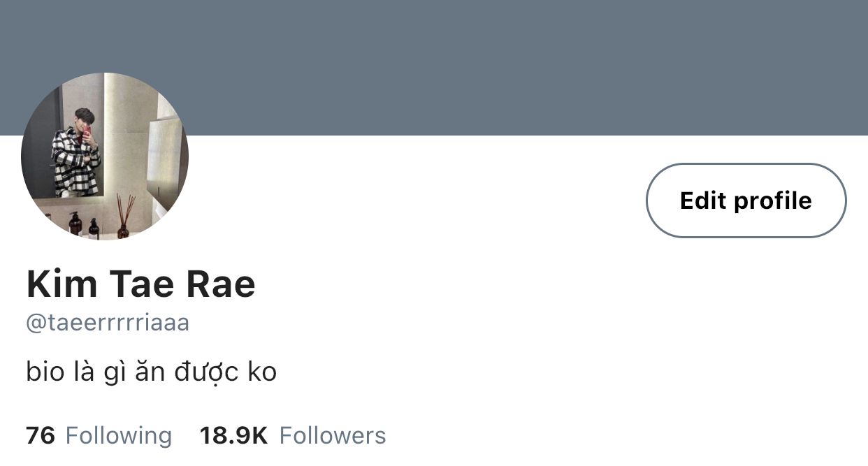Screen dimensions: 868x466
Task: Click the word 'Edit' on the profile button
Action: (x=703, y=201)
